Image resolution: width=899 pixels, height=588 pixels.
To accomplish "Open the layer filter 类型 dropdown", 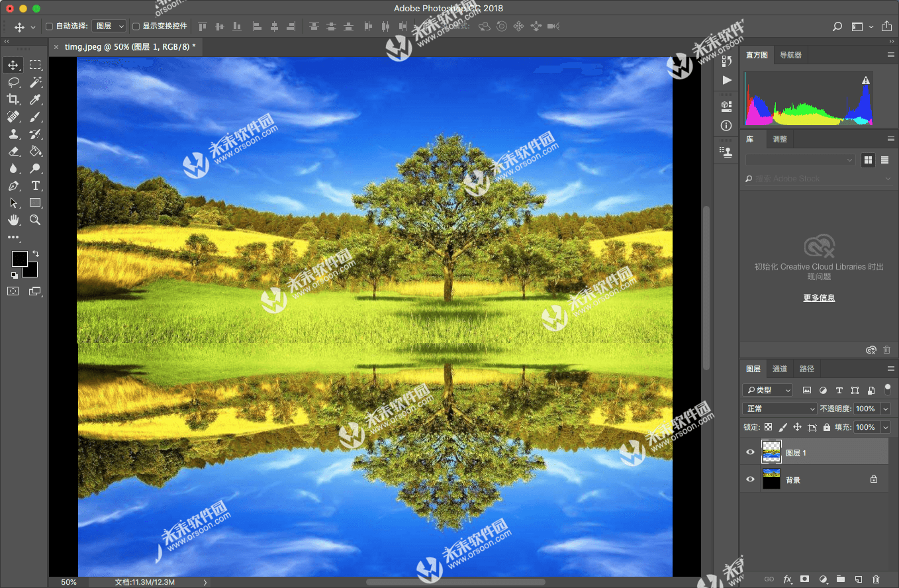I will click(x=767, y=390).
